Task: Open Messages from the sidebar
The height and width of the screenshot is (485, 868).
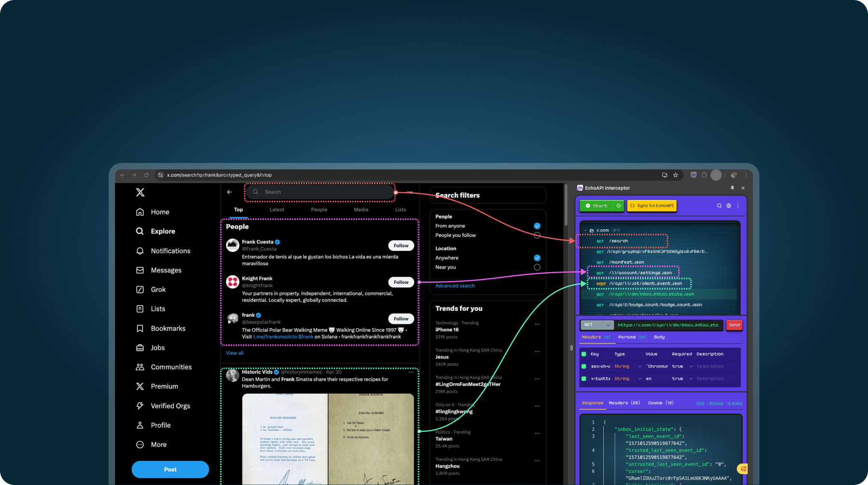Action: coord(159,270)
